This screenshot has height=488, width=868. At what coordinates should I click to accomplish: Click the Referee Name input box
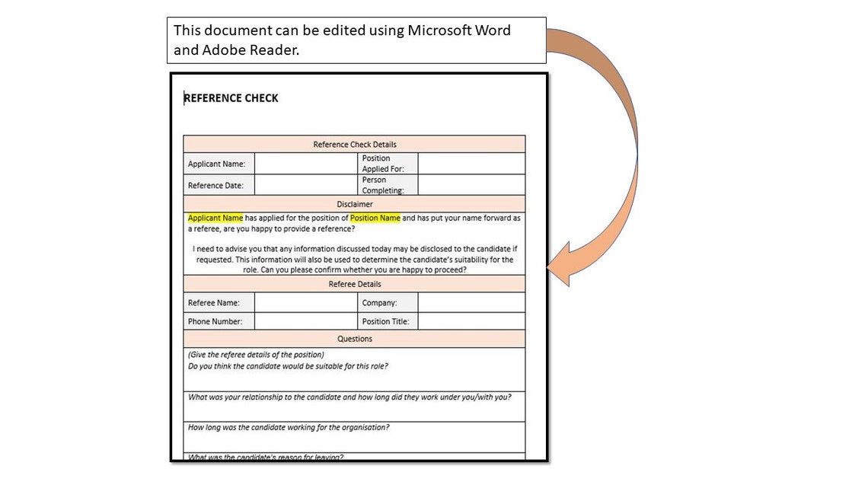pyautogui.click(x=305, y=302)
